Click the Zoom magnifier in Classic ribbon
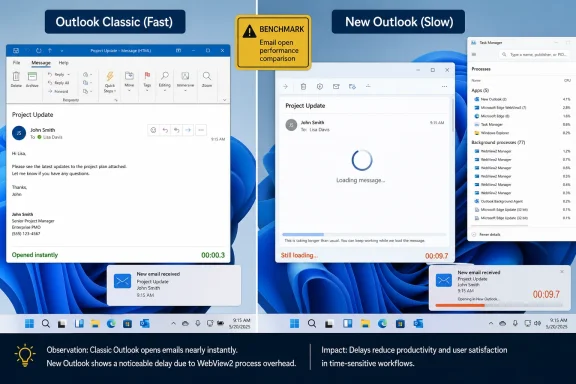Image resolution: width=576 pixels, height=384 pixels. [207, 79]
